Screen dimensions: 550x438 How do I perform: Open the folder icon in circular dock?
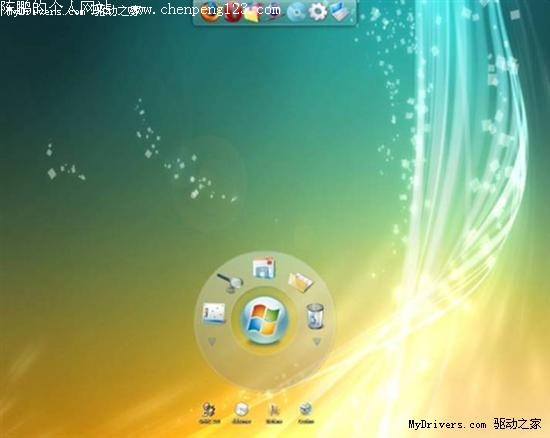click(301, 282)
